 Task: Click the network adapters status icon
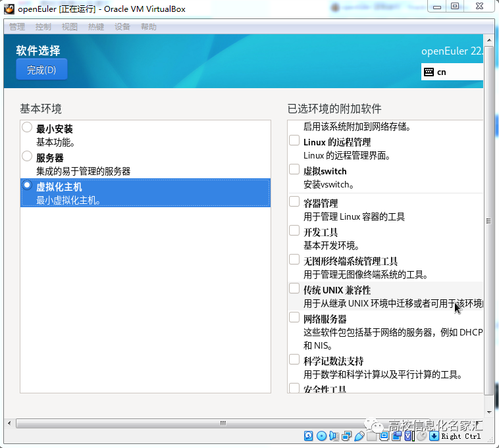346,436
